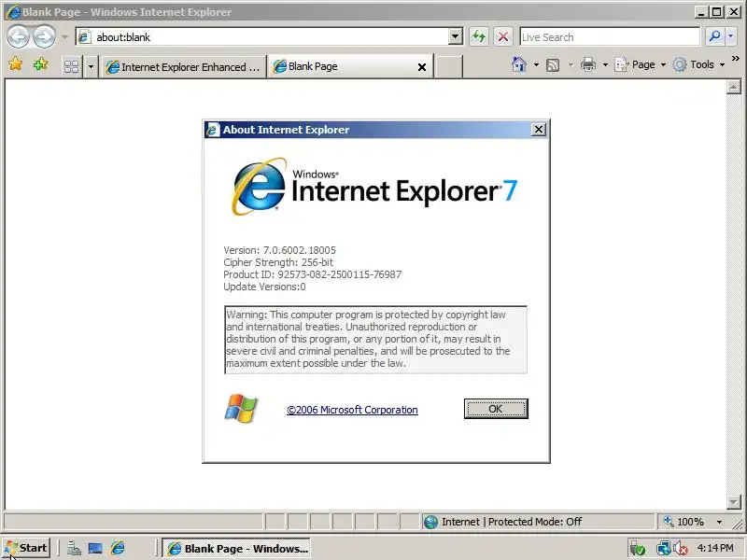747x560 pixels.
Task: Expand the Print dropdown arrow
Action: point(605,64)
